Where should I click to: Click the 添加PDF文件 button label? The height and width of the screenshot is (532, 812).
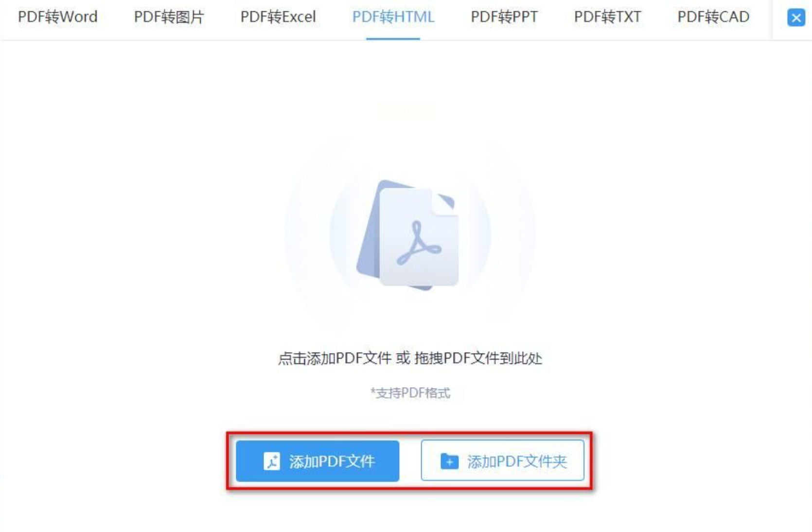pos(332,461)
